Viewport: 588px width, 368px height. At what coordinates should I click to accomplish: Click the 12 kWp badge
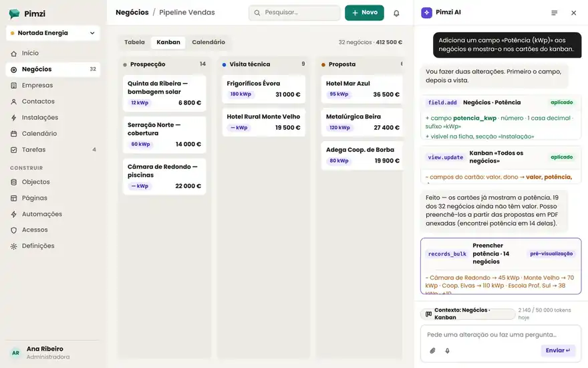click(140, 103)
